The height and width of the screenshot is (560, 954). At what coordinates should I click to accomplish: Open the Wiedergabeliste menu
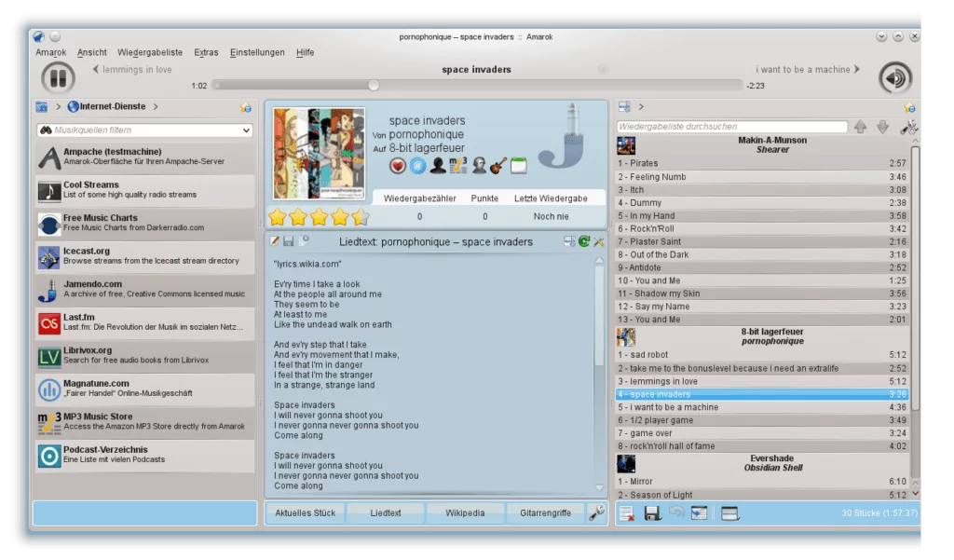click(x=150, y=52)
